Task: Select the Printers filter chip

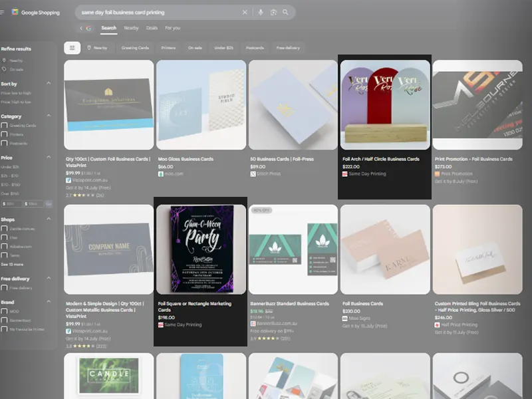Action: click(x=168, y=48)
